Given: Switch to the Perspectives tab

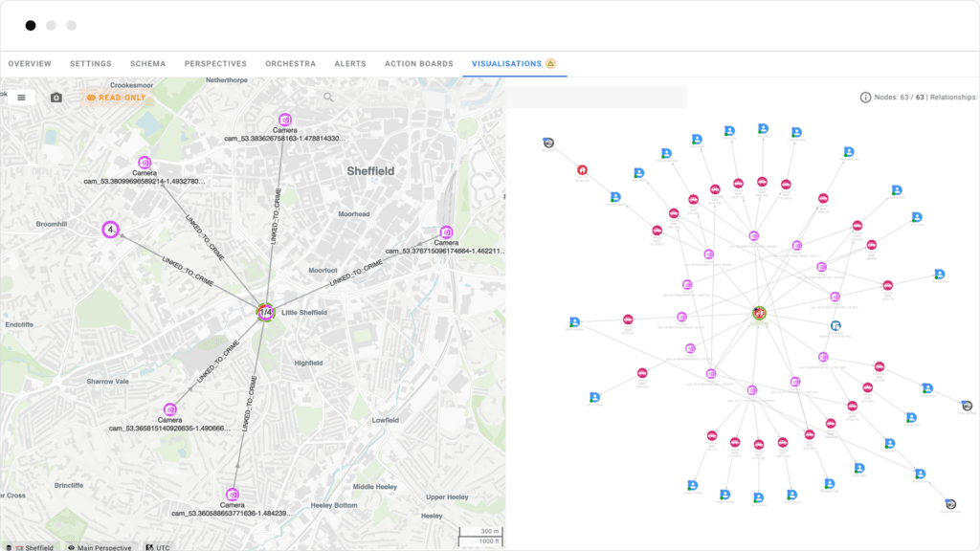Looking at the screenshot, I should coord(215,63).
